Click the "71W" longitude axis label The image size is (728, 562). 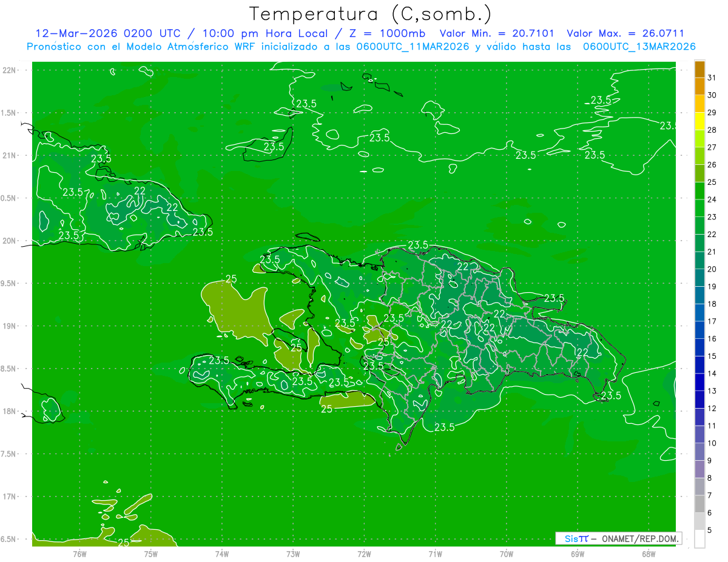(x=435, y=554)
